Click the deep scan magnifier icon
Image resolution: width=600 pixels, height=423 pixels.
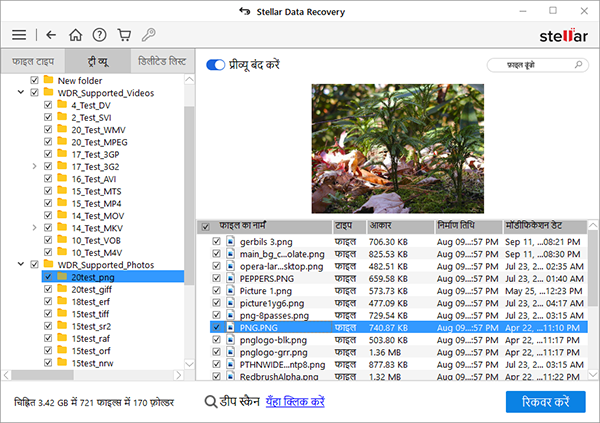click(210, 402)
